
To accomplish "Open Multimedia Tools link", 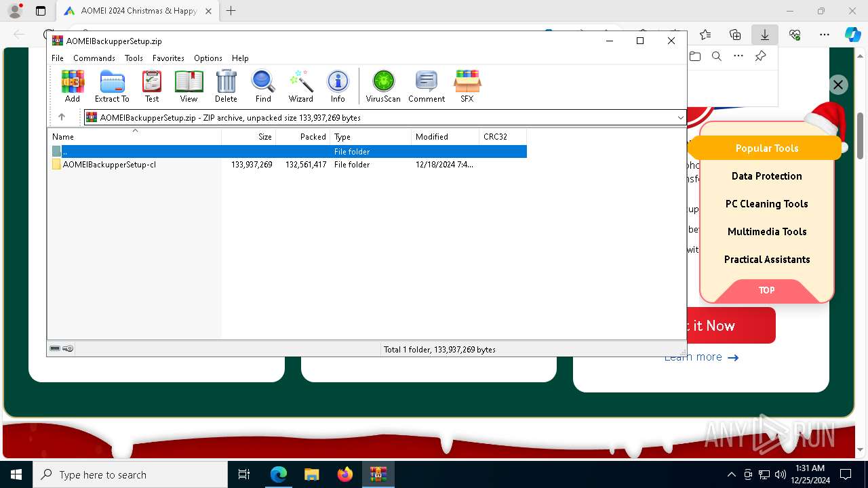I will 766,231.
